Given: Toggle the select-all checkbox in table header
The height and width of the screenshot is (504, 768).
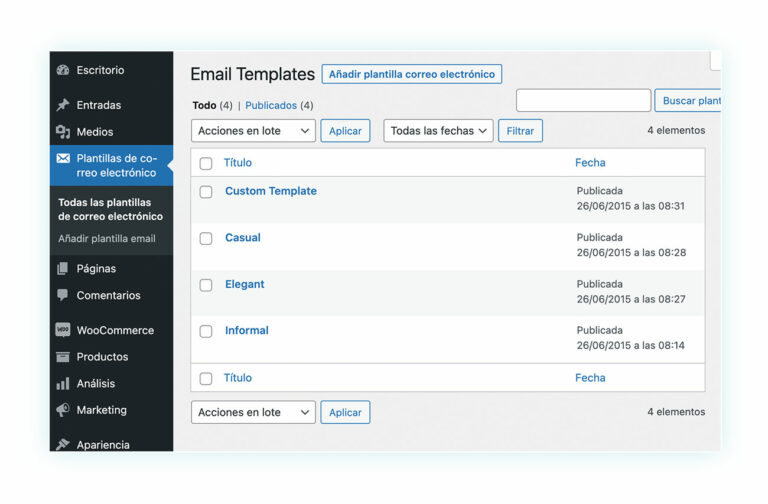Looking at the screenshot, I should click(206, 163).
